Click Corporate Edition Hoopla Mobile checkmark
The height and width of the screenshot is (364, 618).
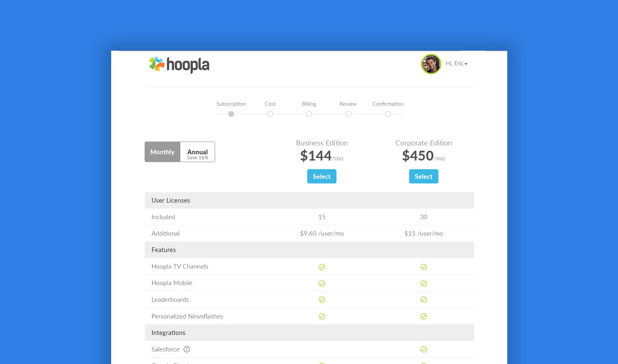(x=423, y=283)
